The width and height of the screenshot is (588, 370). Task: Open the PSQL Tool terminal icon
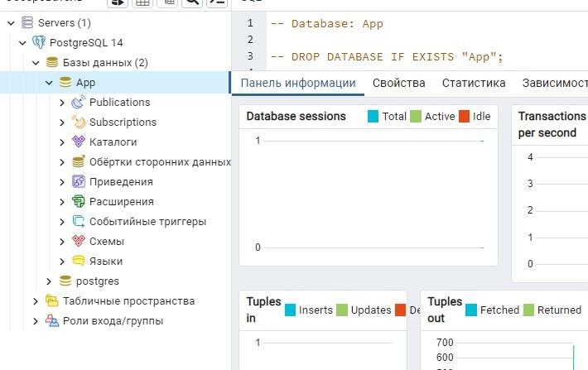(217, 2)
